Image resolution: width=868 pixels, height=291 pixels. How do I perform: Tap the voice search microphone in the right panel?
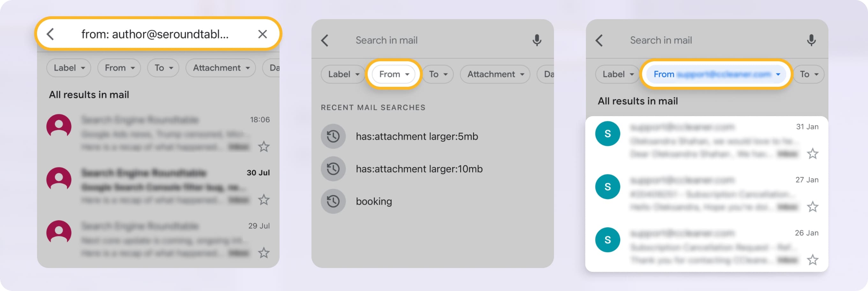click(x=812, y=41)
